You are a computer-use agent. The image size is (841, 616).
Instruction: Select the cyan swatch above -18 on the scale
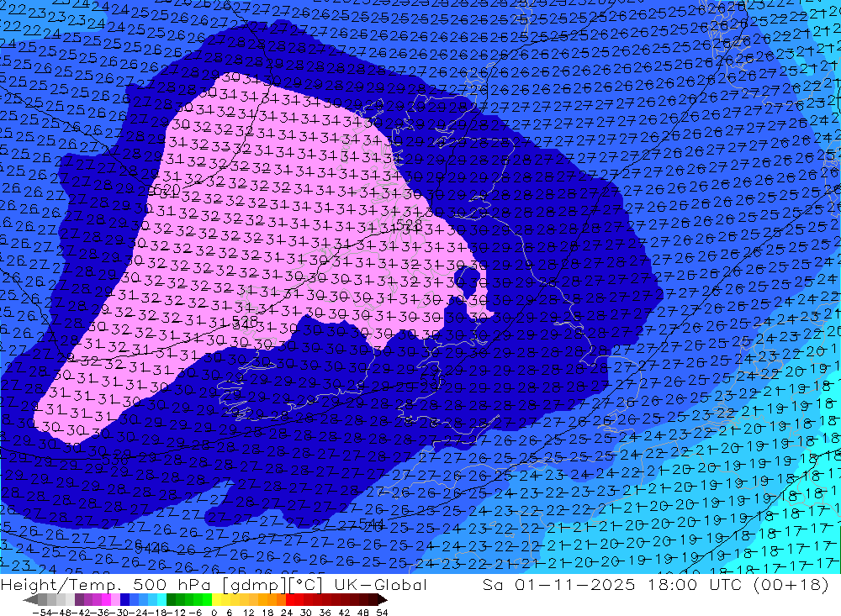click(x=161, y=600)
